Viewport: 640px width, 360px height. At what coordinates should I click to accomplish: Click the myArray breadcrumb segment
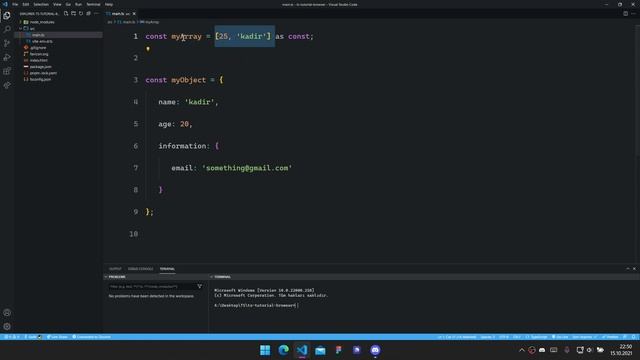(x=150, y=22)
